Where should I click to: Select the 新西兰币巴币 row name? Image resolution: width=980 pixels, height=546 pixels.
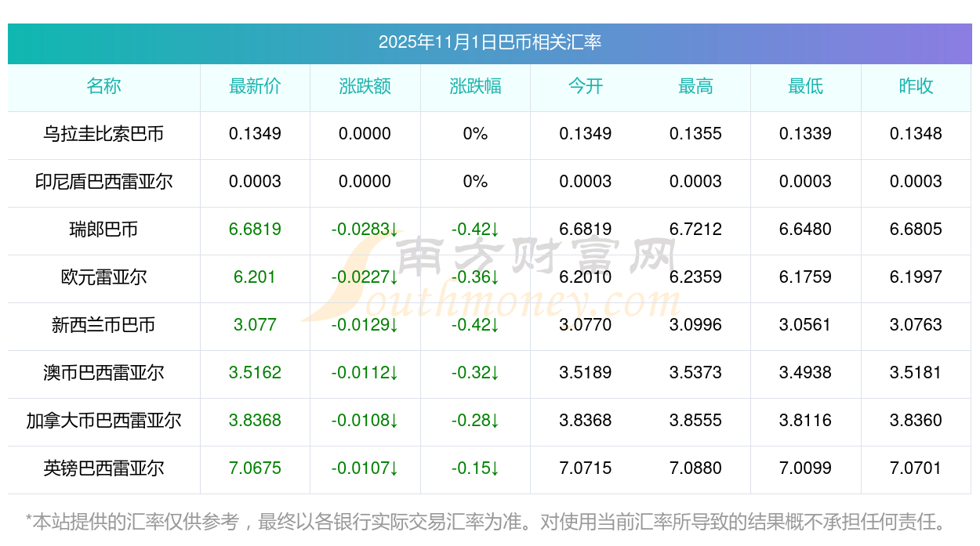(x=103, y=325)
